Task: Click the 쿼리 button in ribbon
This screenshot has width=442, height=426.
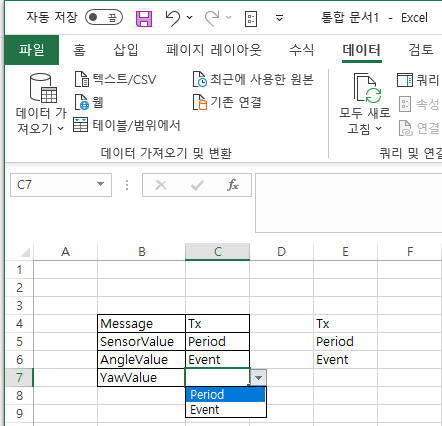Action: [418, 80]
